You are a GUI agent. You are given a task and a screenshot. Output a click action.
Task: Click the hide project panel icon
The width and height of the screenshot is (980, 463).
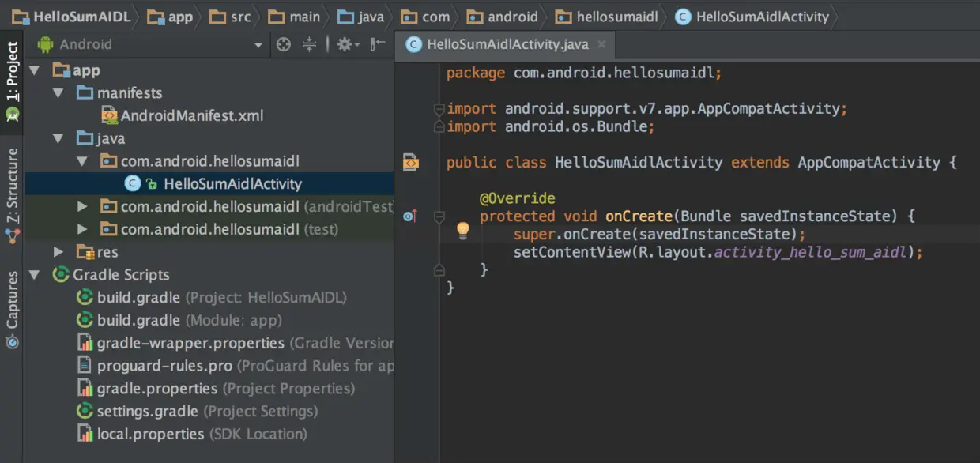[x=379, y=45]
